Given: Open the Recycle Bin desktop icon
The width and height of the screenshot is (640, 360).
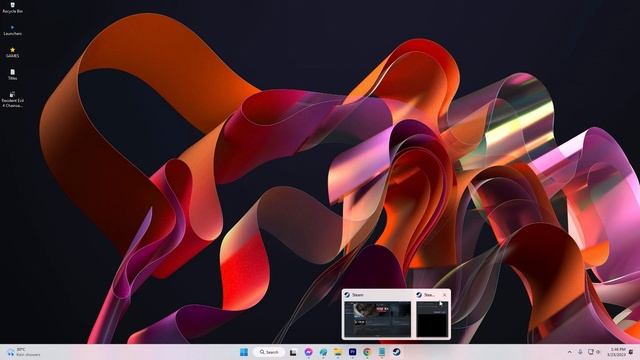Looking at the screenshot, I should click(12, 7).
